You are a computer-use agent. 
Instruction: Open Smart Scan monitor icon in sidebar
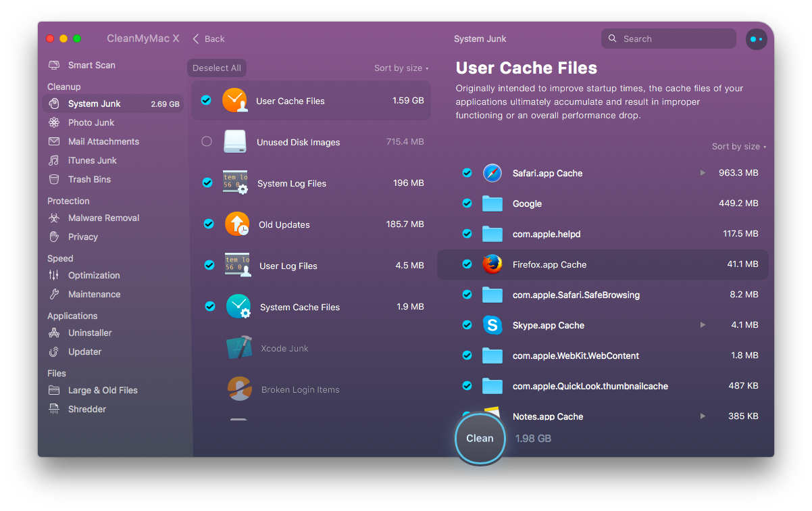[x=54, y=66]
